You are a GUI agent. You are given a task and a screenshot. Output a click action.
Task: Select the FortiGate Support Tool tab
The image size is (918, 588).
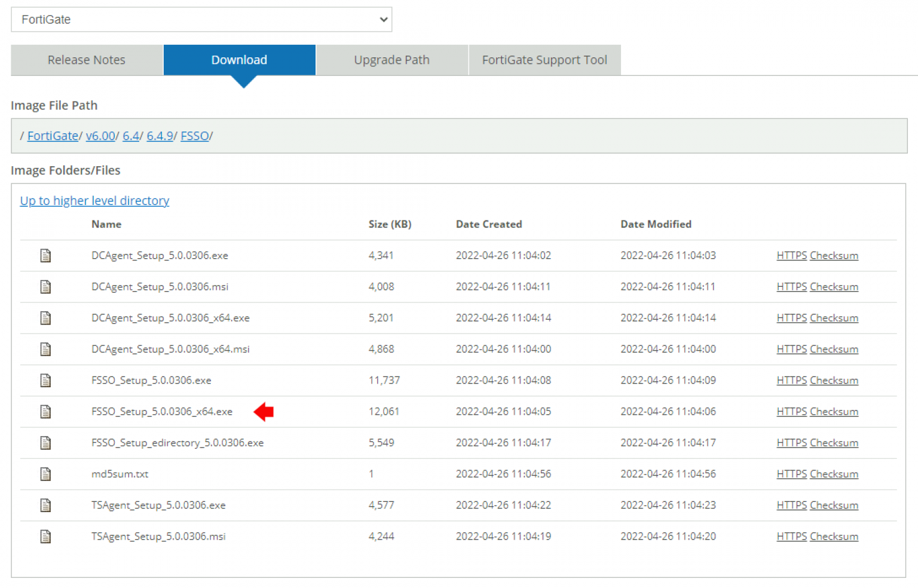point(544,60)
